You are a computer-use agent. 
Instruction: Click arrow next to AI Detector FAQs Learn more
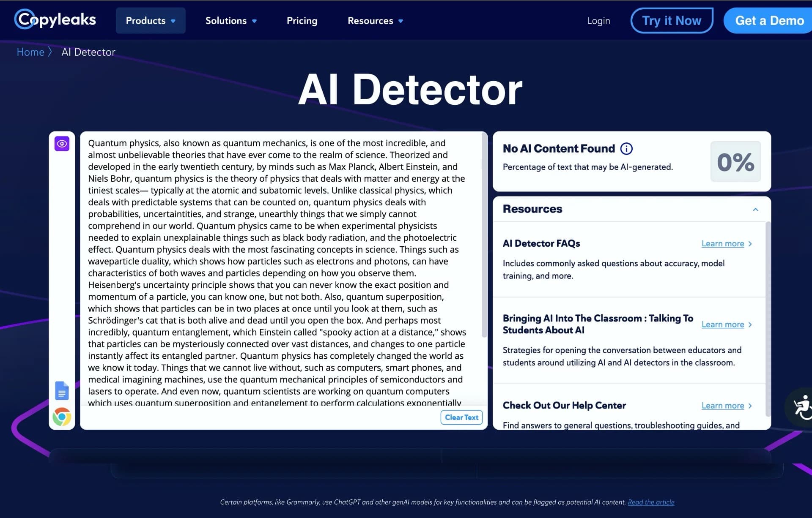pyautogui.click(x=750, y=244)
